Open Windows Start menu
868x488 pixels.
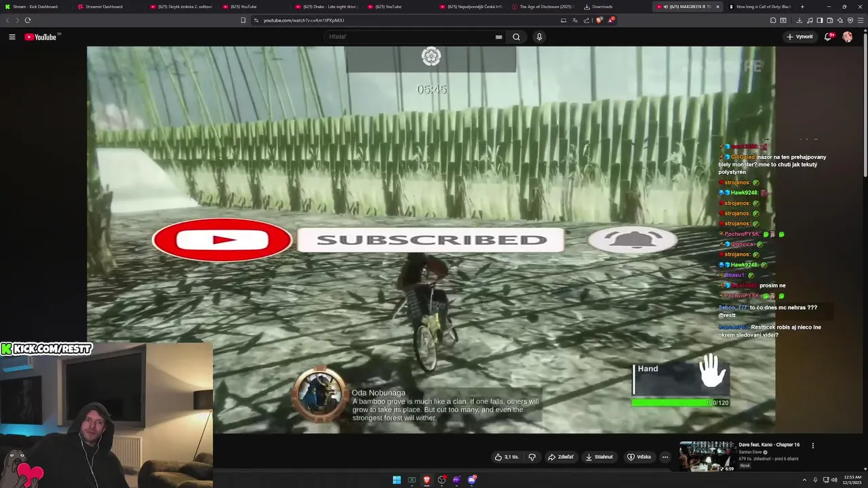click(x=397, y=480)
